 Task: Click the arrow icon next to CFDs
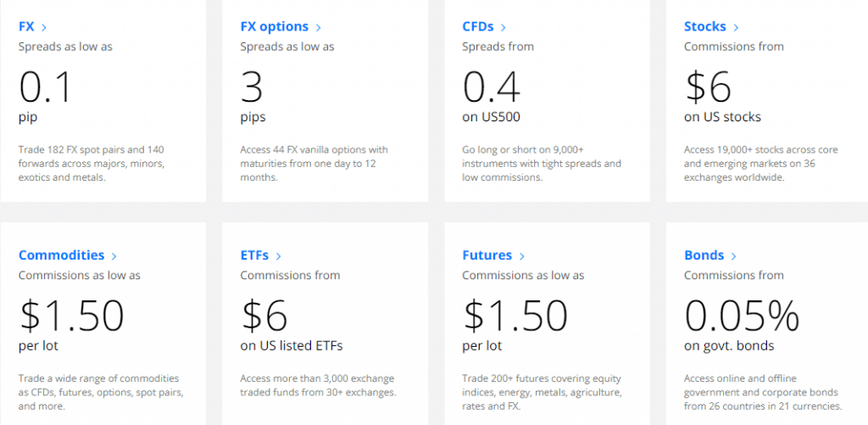coord(504,27)
